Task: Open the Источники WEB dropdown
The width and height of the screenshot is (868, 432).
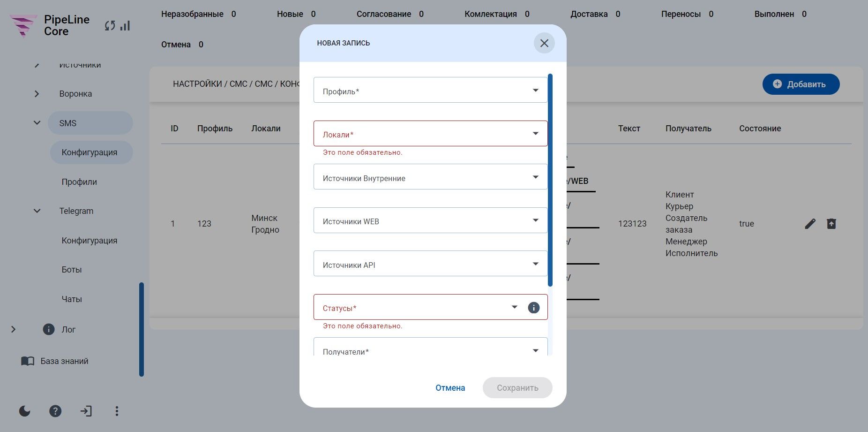Action: [x=430, y=220]
